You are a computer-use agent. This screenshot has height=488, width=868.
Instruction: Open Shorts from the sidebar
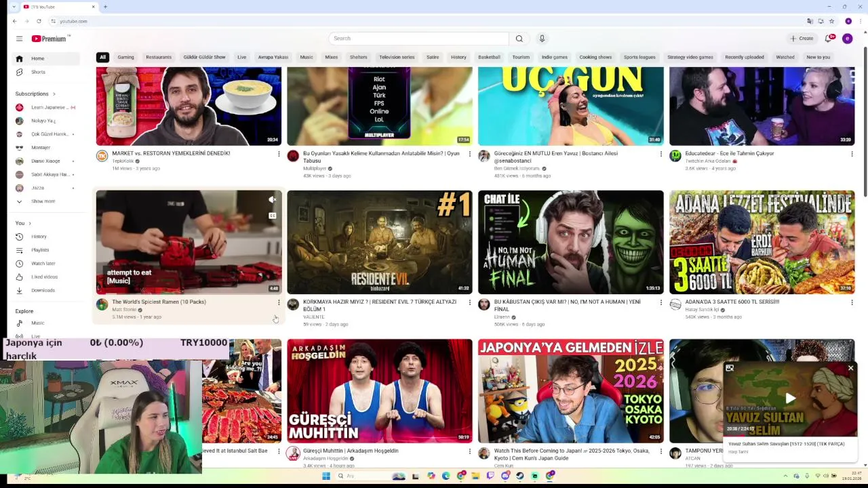(x=46, y=72)
